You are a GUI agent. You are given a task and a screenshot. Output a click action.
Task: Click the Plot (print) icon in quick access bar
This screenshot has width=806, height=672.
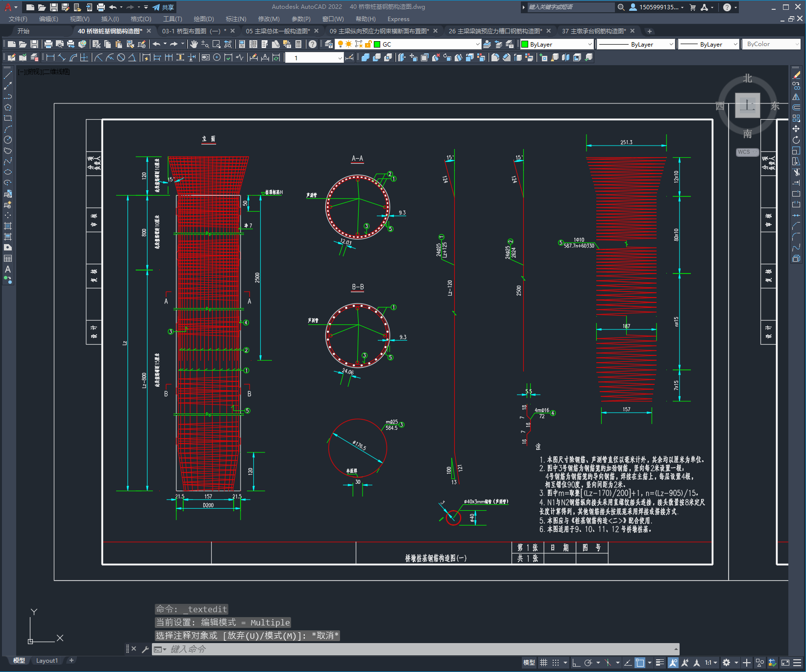101,7
